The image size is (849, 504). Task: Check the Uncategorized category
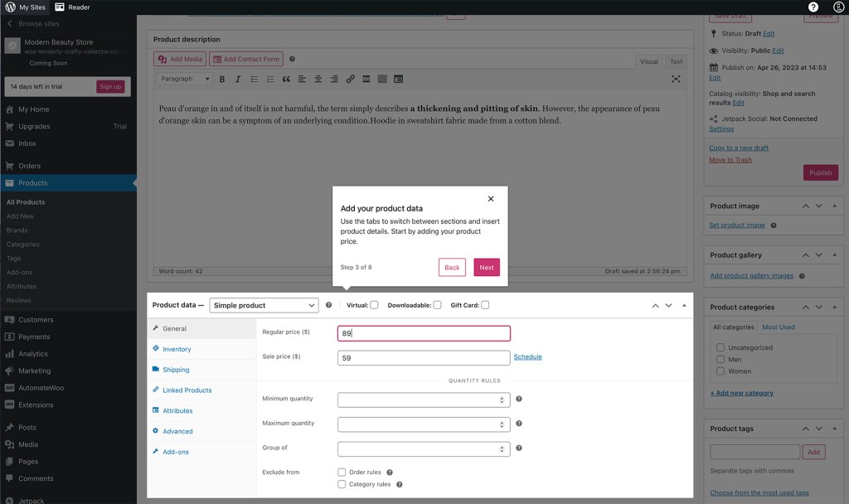tap(720, 347)
